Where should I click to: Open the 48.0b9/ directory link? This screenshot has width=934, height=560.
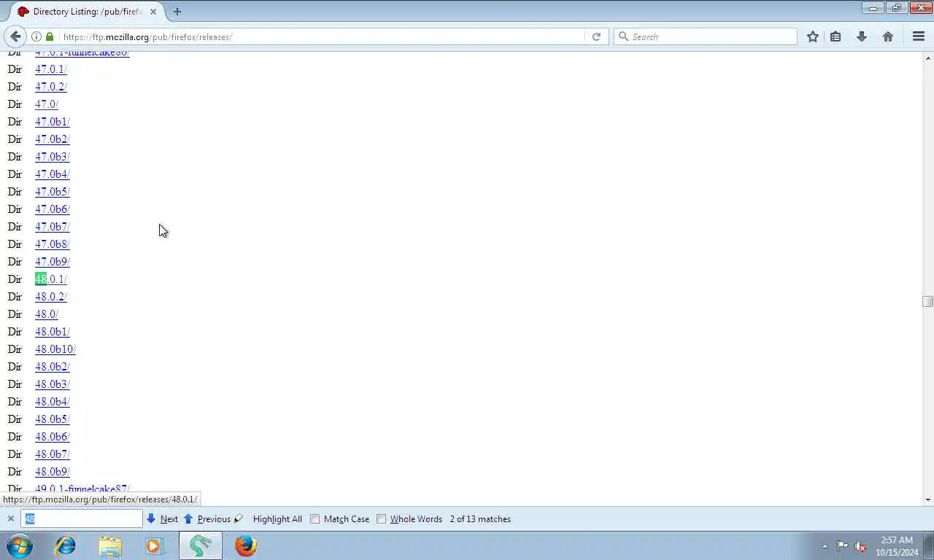pos(53,472)
